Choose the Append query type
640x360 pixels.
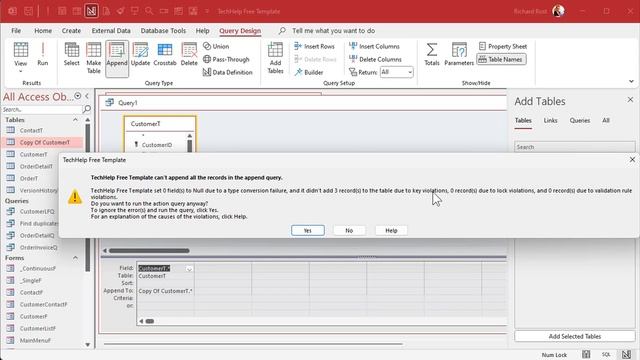(x=117, y=58)
